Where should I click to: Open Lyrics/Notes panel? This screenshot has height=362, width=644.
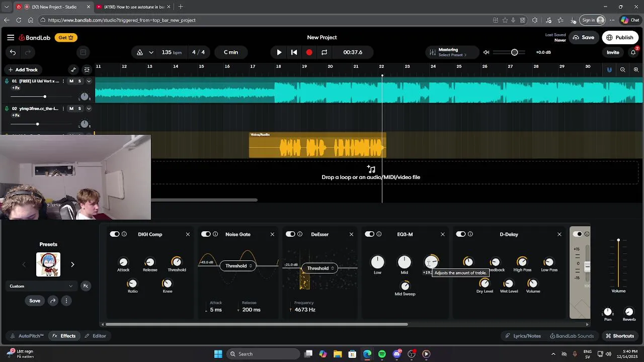[523, 336]
